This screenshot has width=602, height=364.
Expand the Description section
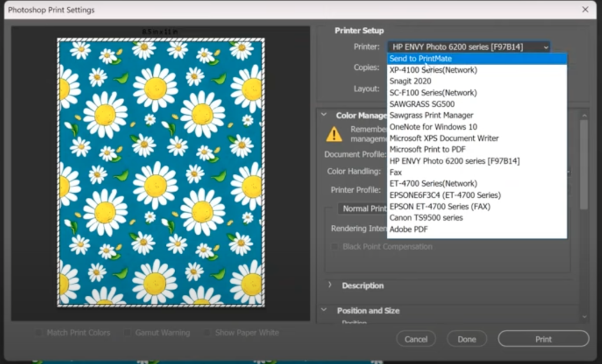point(330,285)
